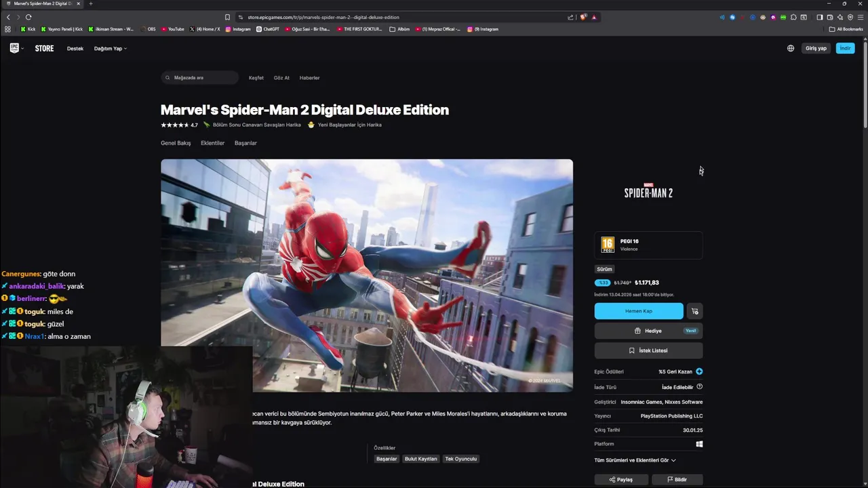Image resolution: width=868 pixels, height=488 pixels.
Task: Click PlayStation Publishing LLC publisher text
Action: coord(671,416)
